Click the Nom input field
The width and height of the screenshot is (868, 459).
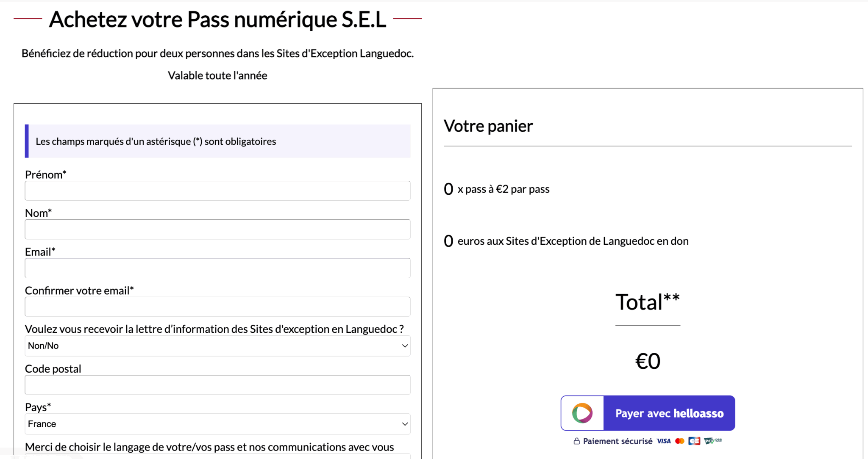pyautogui.click(x=217, y=229)
